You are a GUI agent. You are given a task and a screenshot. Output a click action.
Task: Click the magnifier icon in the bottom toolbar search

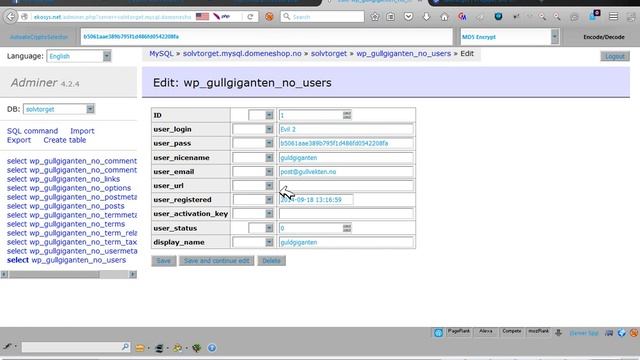[125, 347]
